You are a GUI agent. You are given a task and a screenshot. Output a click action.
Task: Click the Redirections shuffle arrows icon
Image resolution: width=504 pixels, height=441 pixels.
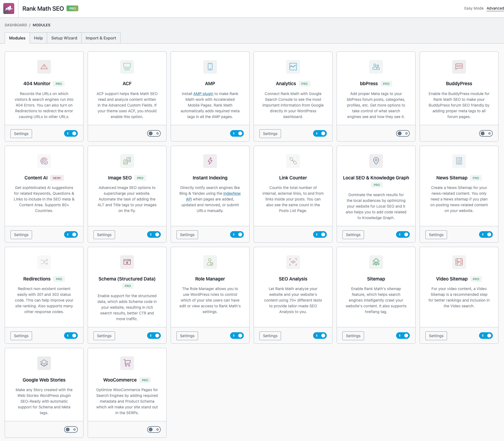coord(44,262)
